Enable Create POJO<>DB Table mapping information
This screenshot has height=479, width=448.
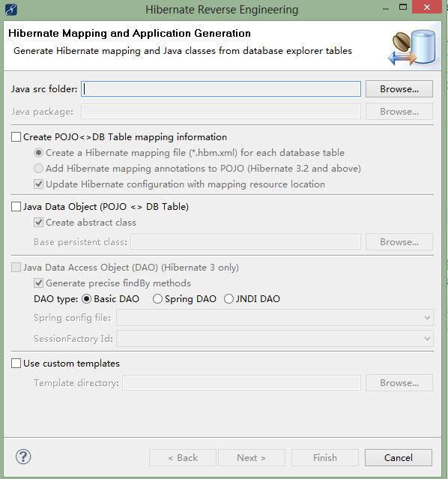coord(16,137)
